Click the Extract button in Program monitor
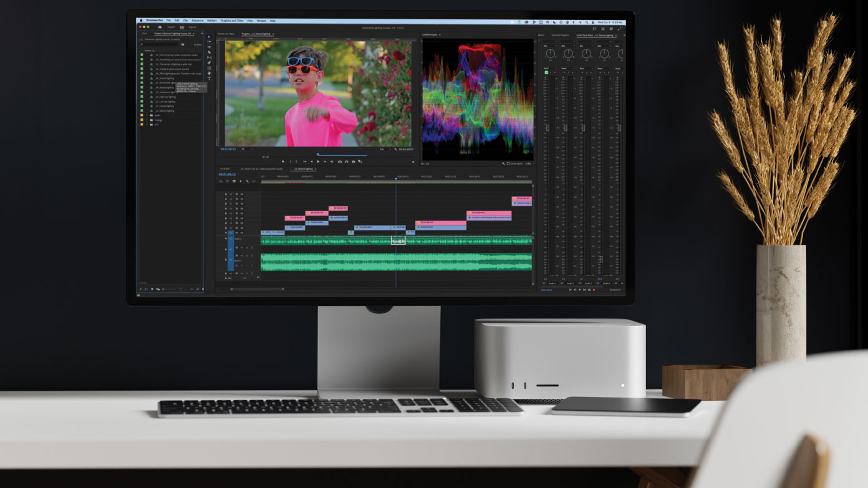The width and height of the screenshot is (868, 488). pyautogui.click(x=347, y=161)
